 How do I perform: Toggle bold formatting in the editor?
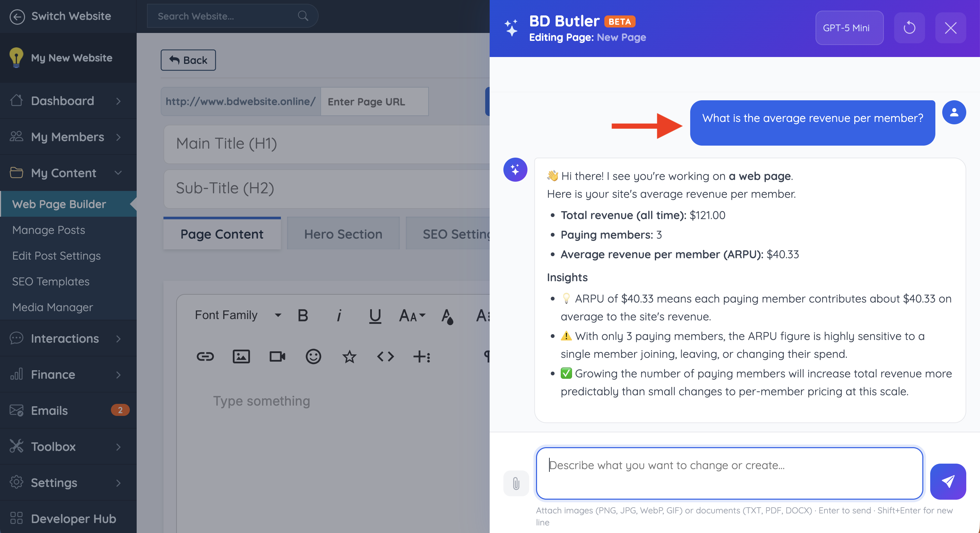click(x=303, y=315)
